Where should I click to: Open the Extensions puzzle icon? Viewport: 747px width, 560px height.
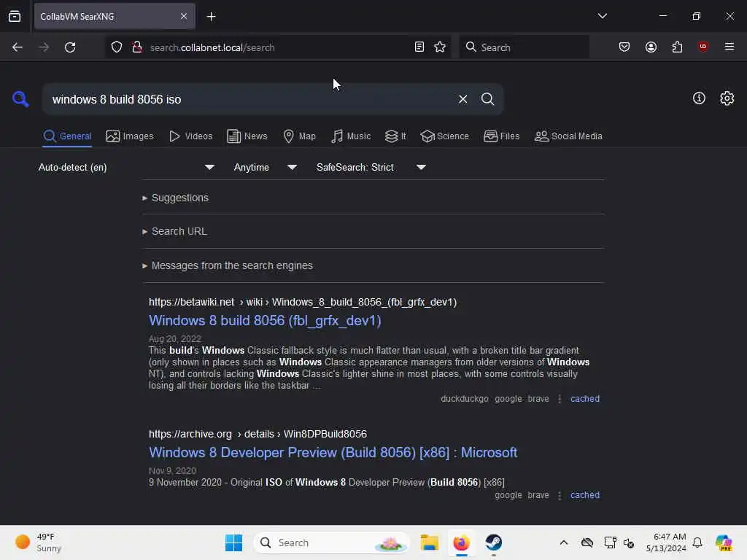pos(677,47)
